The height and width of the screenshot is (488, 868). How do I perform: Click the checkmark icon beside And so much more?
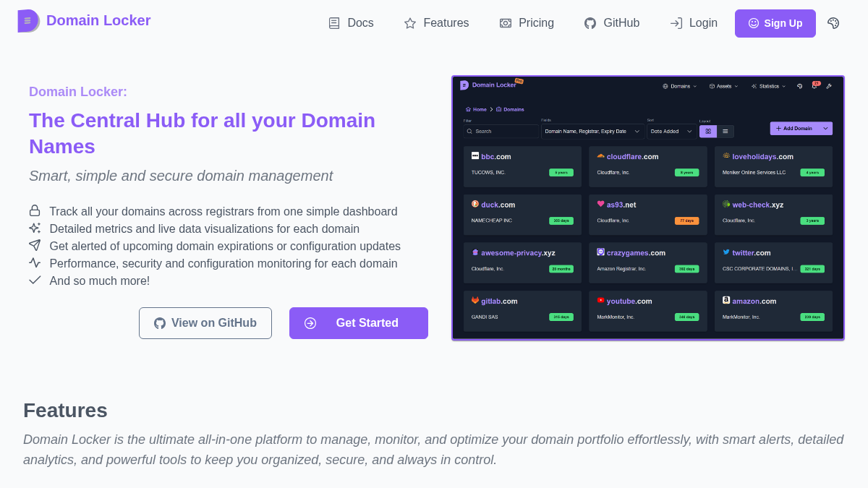point(35,280)
